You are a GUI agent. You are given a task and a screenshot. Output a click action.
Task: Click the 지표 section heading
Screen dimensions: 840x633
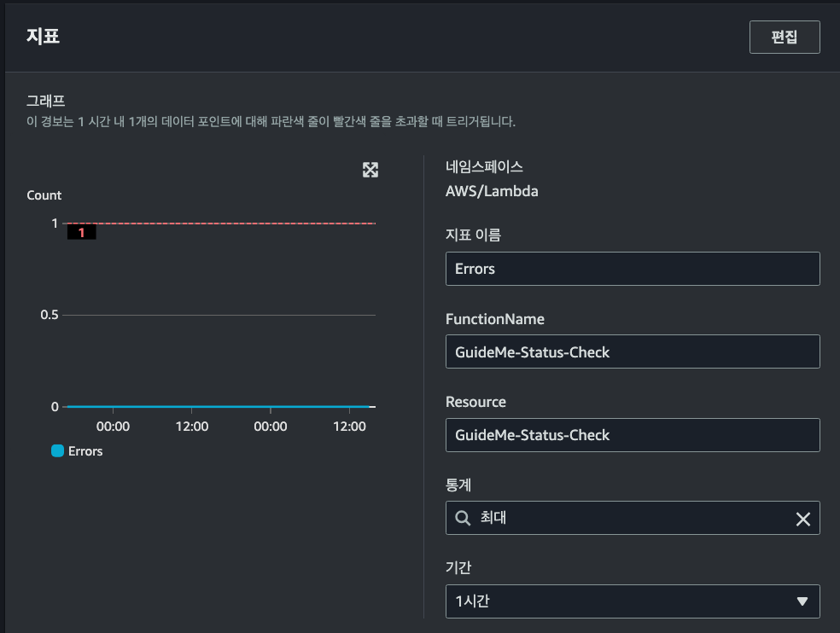click(x=43, y=37)
